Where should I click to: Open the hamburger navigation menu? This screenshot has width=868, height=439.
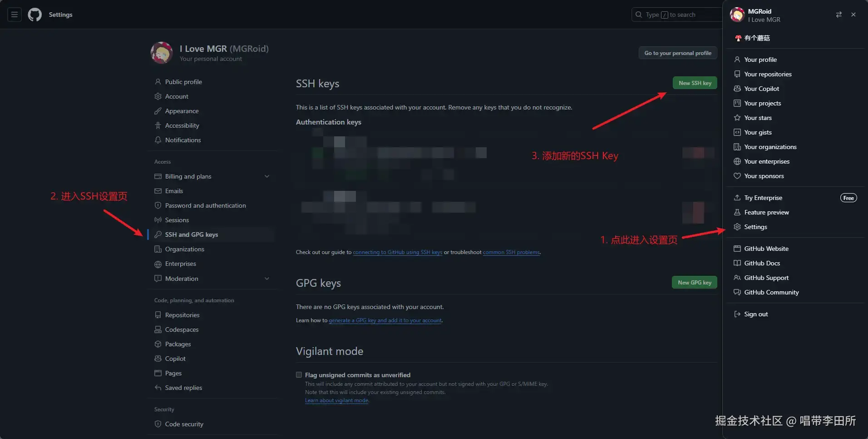[x=15, y=15]
